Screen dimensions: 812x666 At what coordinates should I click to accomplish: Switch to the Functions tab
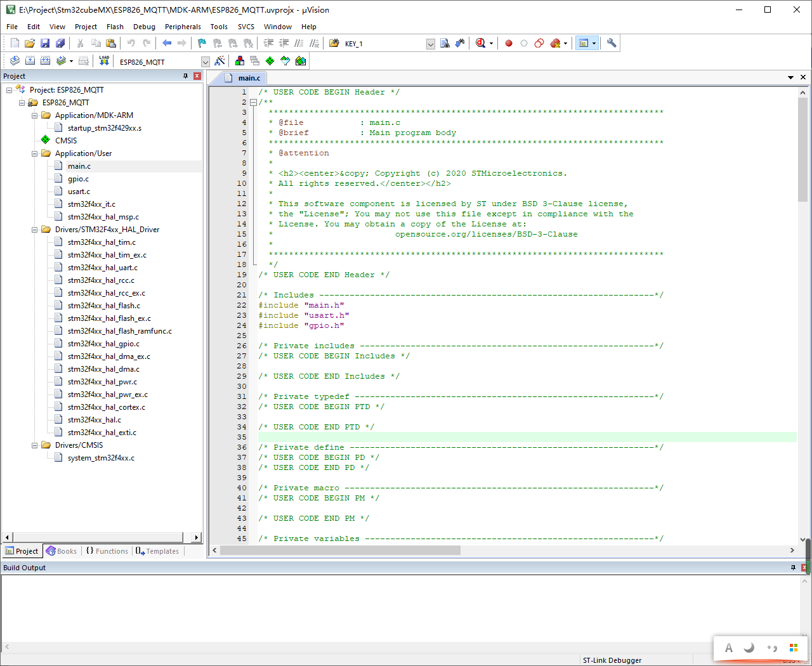[x=107, y=551]
